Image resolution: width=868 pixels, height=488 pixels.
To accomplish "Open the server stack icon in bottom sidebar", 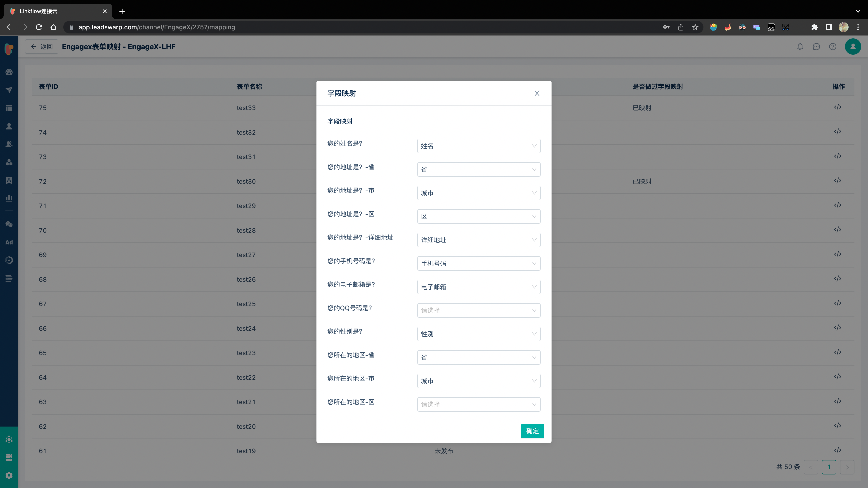I will pyautogui.click(x=9, y=457).
